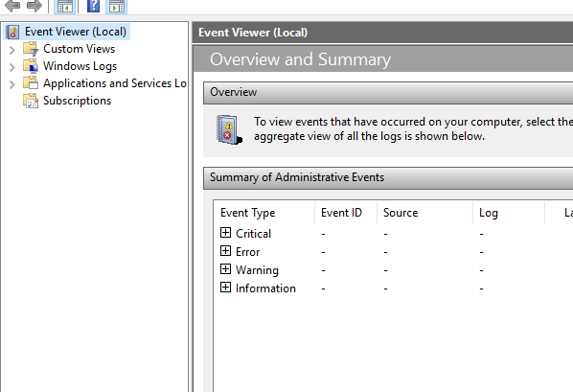Click the Event Viewer (Local) root icon
Screen dimensions: 573x392
point(12,32)
